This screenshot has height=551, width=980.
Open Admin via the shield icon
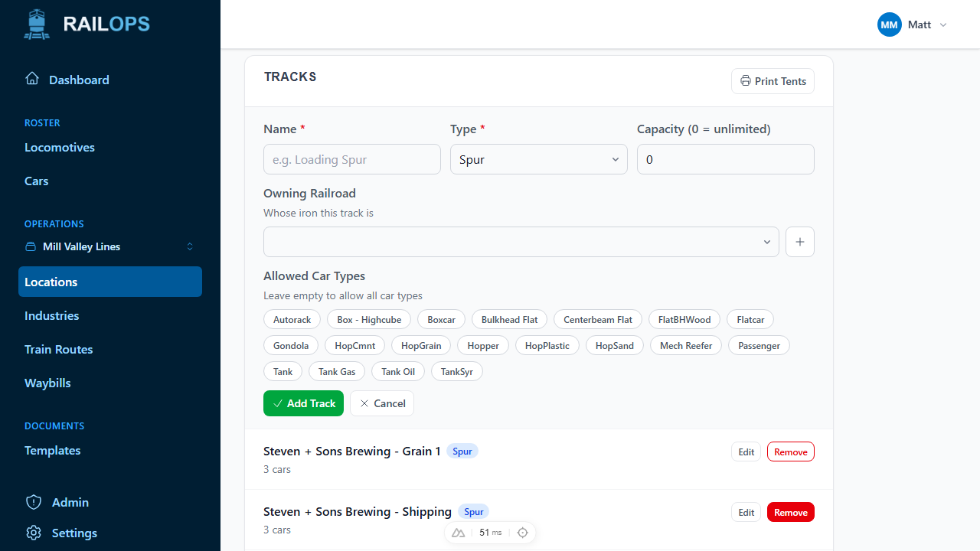(x=34, y=502)
